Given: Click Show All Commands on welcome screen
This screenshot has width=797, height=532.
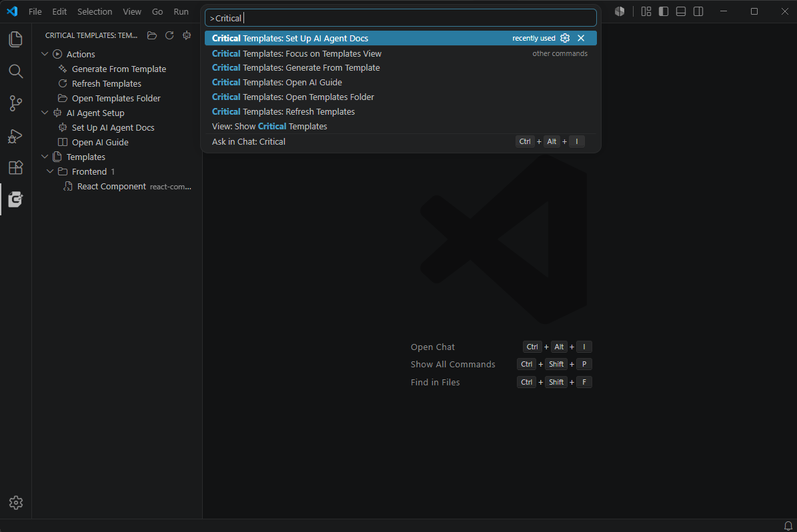Looking at the screenshot, I should coord(453,364).
